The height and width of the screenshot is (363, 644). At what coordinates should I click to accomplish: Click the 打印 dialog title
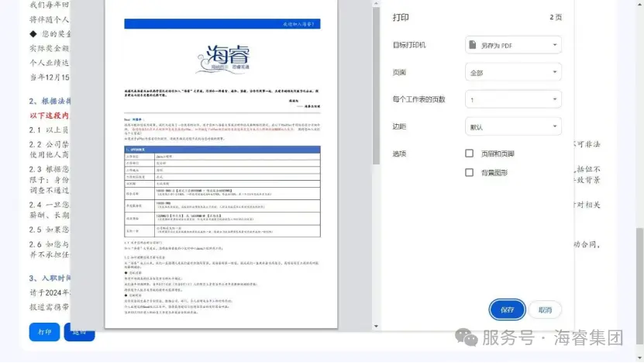point(401,17)
